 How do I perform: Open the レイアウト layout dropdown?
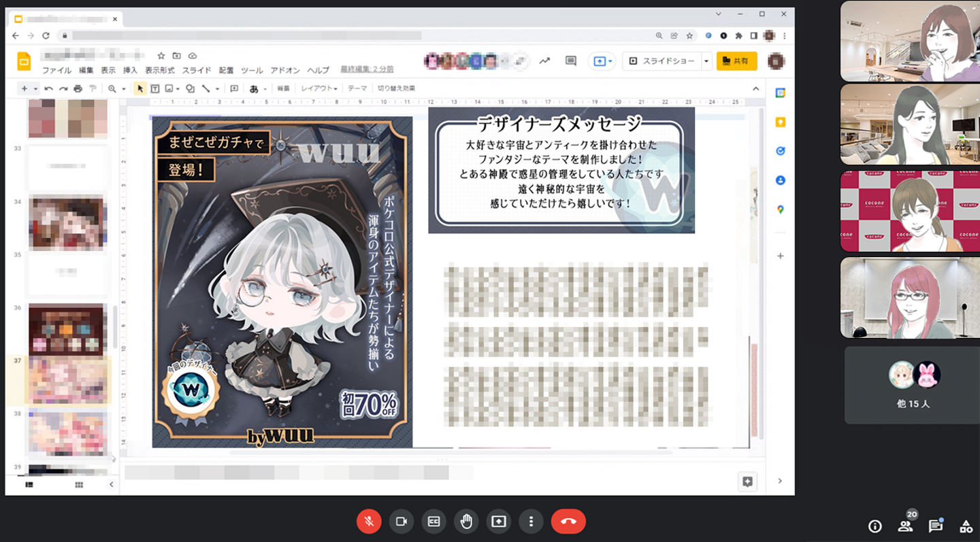click(x=319, y=88)
